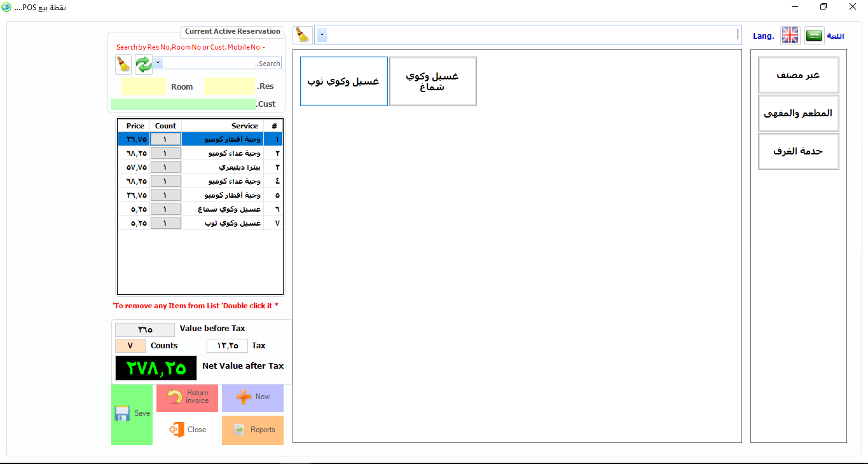Switch language using the Saudi flag icon

pos(814,36)
